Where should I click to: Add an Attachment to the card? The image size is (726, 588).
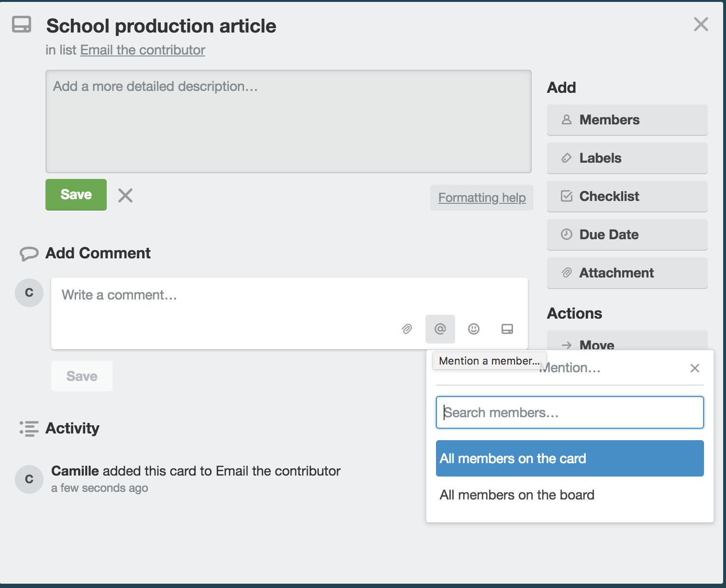[x=627, y=273]
